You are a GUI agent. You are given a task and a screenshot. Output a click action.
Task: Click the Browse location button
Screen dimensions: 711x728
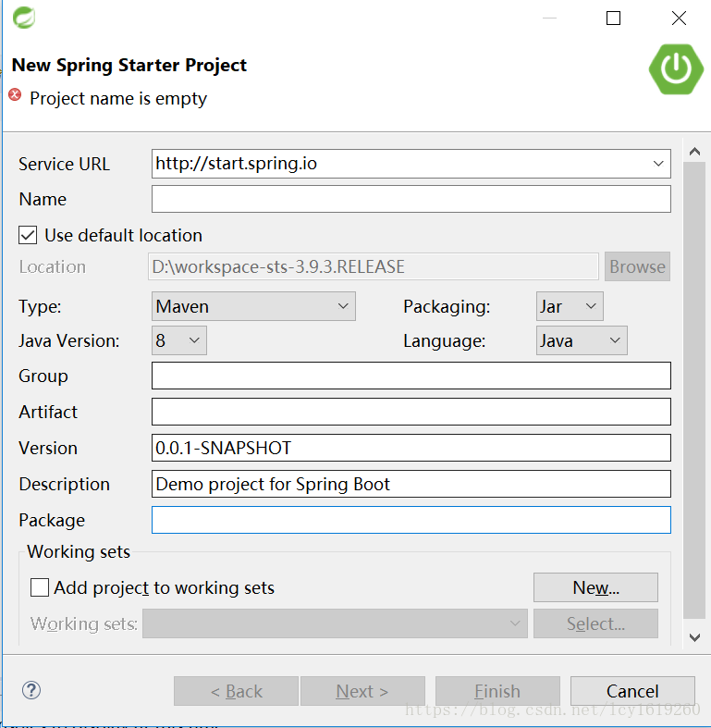click(637, 266)
